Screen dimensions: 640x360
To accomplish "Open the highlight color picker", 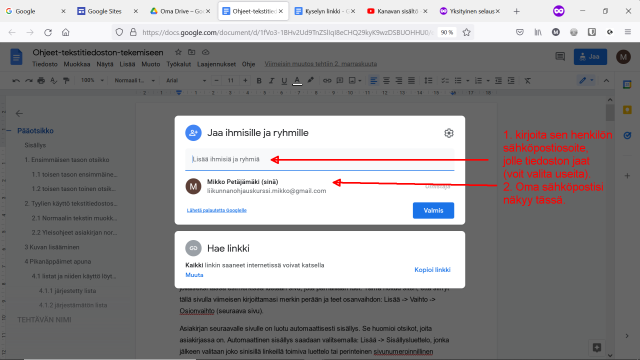I will click(x=311, y=81).
